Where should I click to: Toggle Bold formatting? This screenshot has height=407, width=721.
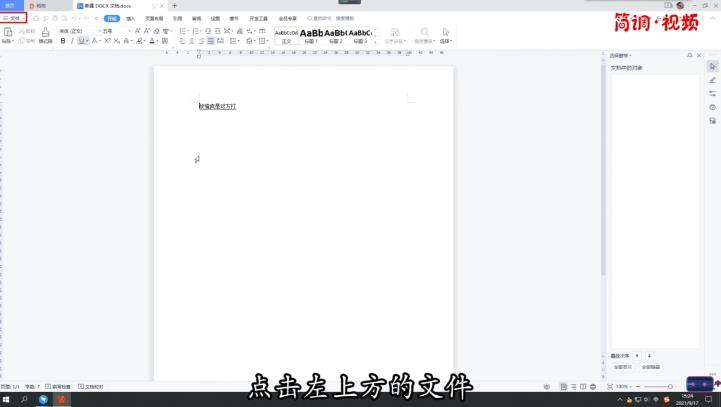(x=62, y=42)
